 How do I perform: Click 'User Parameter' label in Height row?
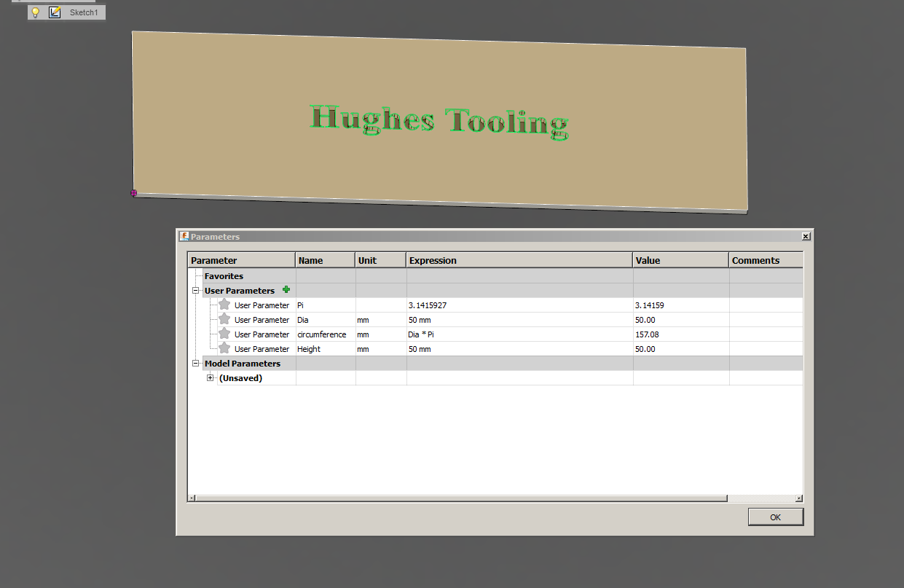tap(262, 349)
